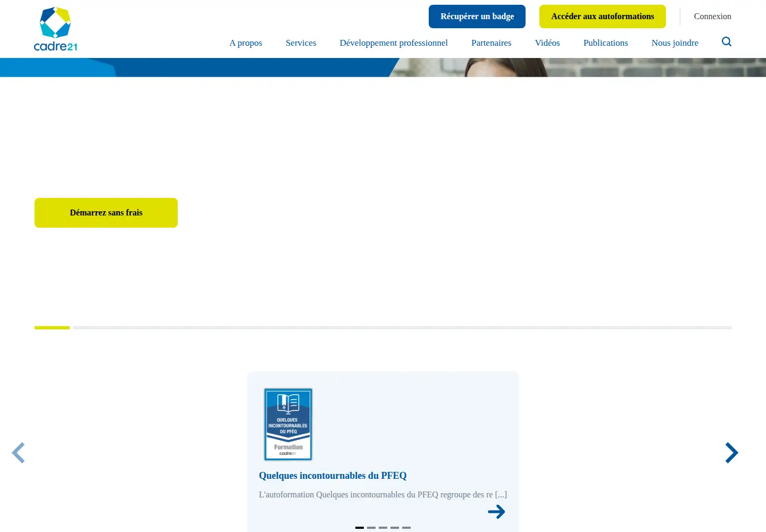Jump to the fourth carousel pagination dash
Screen dimensions: 766x532
point(395,528)
